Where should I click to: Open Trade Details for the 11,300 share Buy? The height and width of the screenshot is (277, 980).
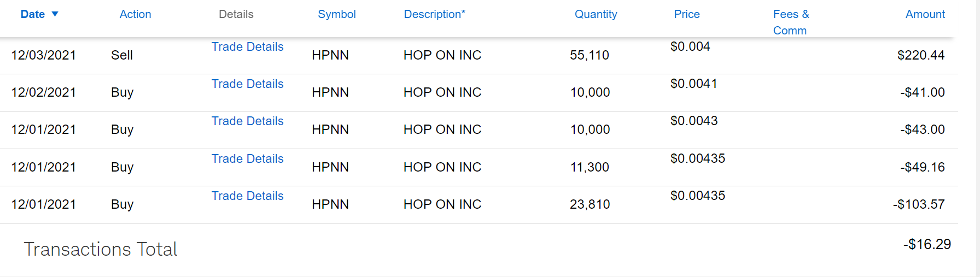(x=247, y=159)
